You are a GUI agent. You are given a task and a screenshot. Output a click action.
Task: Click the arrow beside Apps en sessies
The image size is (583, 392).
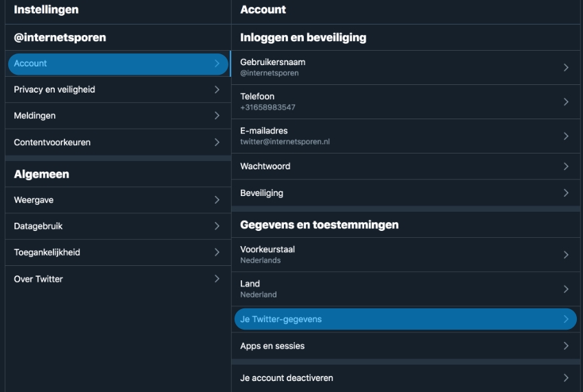pyautogui.click(x=566, y=346)
